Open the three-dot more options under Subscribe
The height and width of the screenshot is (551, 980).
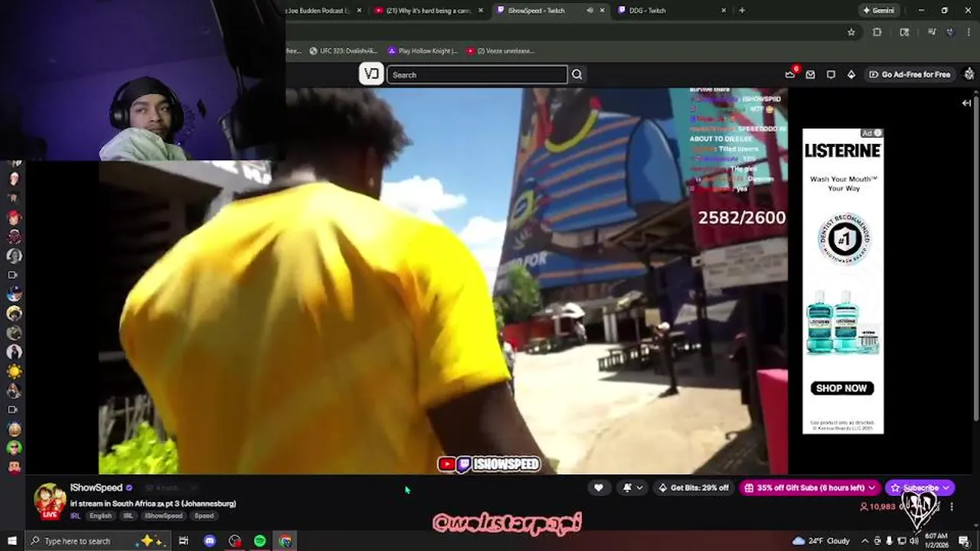click(x=952, y=507)
